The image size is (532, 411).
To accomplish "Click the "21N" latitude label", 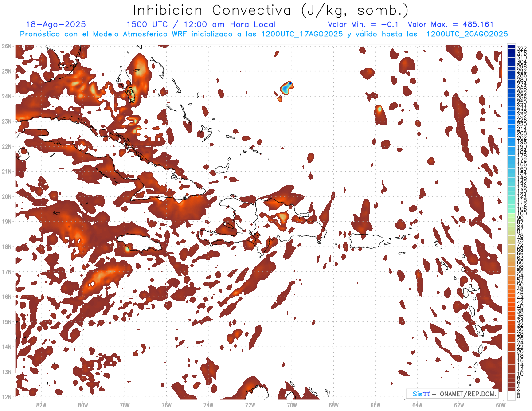I will [x=6, y=172].
